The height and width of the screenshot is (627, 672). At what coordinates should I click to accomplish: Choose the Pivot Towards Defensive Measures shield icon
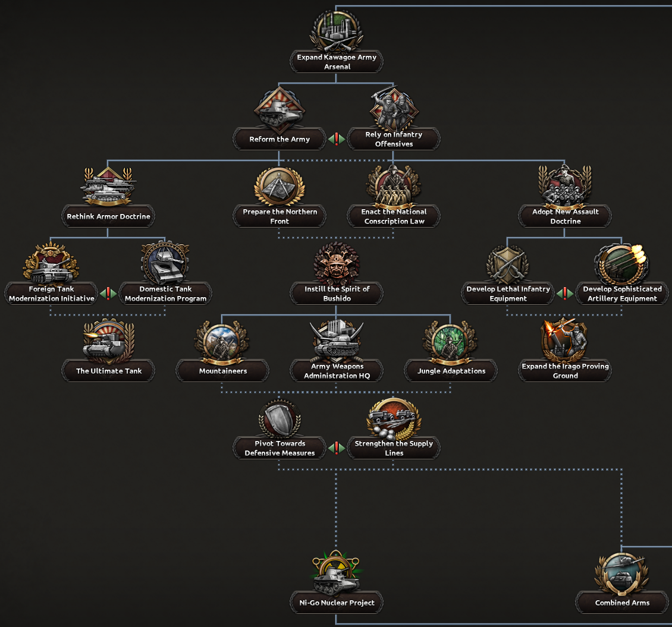tap(280, 418)
